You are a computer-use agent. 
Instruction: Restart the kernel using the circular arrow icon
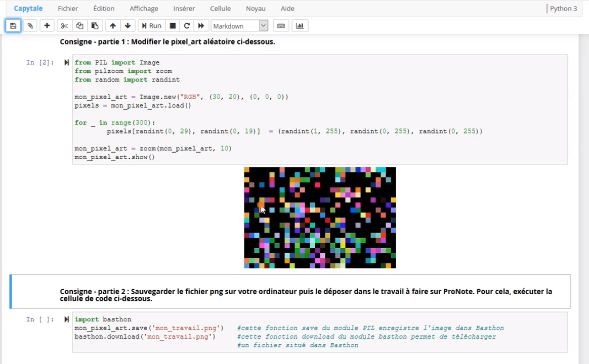186,25
